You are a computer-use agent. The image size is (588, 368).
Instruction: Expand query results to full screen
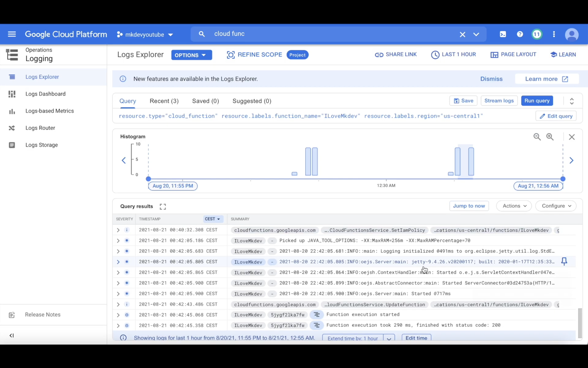[162, 206]
